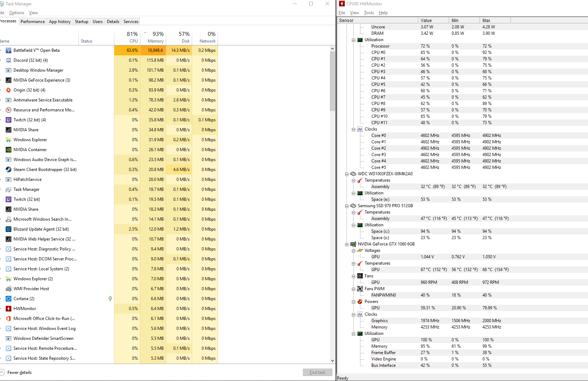Click the Microsoft Office Click-to-Run icon
The image size is (588, 381).
coord(9,319)
